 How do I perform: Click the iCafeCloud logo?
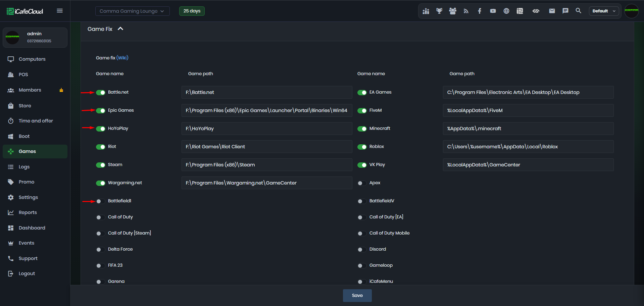(x=25, y=11)
